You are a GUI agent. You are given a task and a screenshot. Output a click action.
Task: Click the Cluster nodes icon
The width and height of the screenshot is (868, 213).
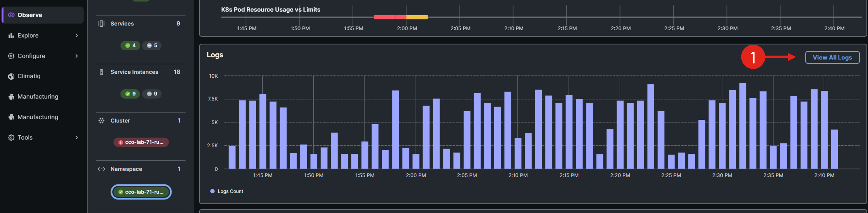101,120
